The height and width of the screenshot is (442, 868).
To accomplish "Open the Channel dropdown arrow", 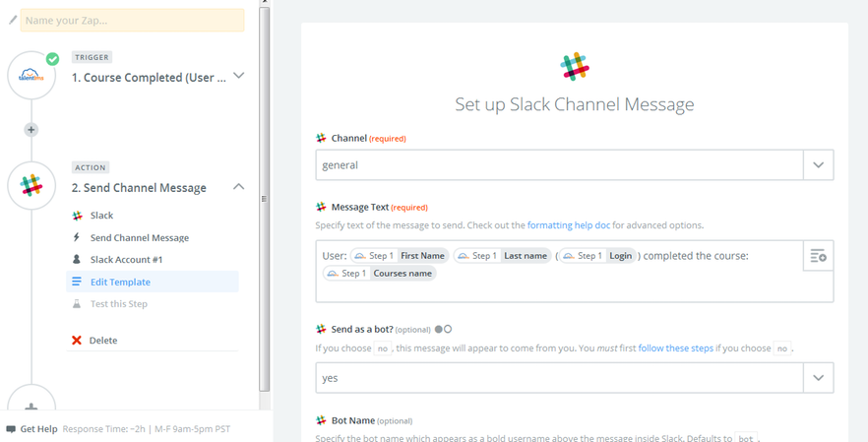I will (818, 165).
